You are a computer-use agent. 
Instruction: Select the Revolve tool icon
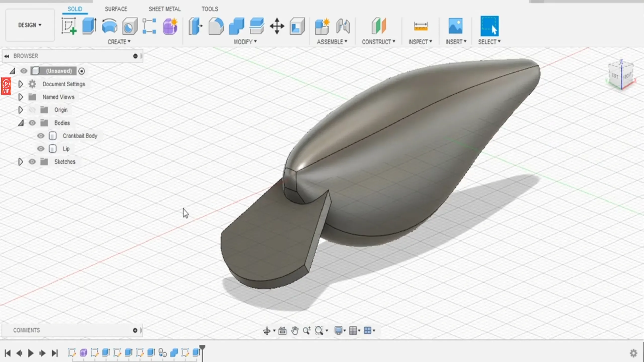[109, 26]
